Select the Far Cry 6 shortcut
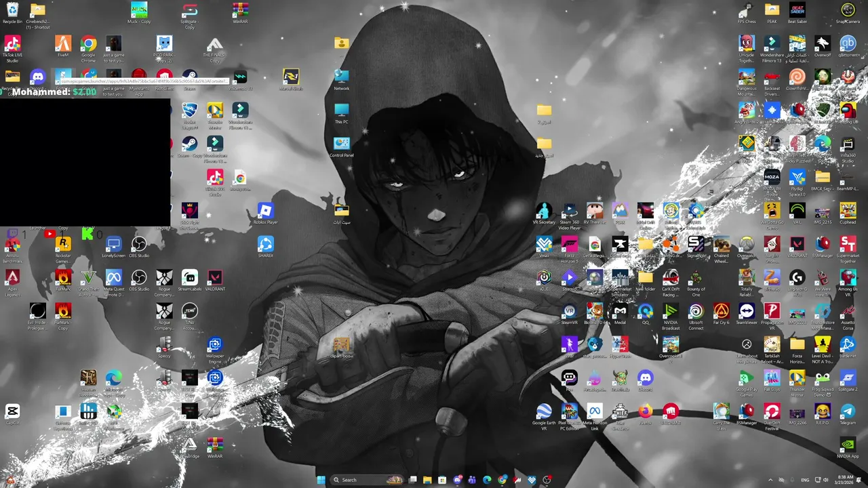The image size is (868, 488). pos(721,312)
